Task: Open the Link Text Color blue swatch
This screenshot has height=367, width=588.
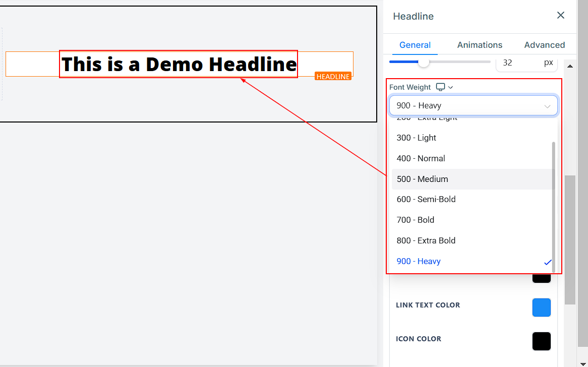Action: (x=542, y=308)
